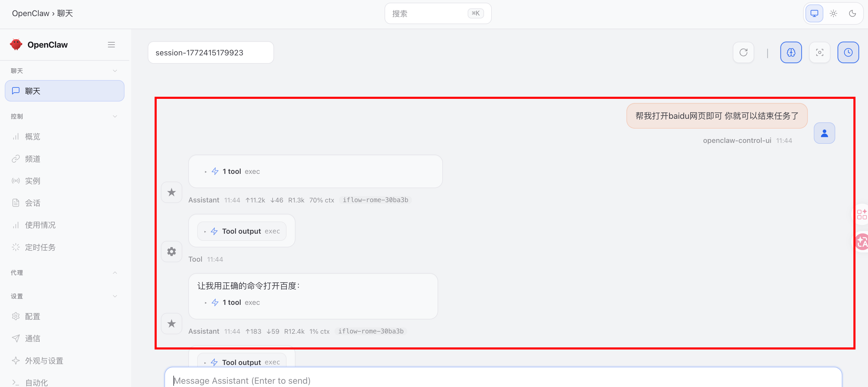This screenshot has width=868, height=387.
Task: Switch to light theme sun icon
Action: coord(833,13)
